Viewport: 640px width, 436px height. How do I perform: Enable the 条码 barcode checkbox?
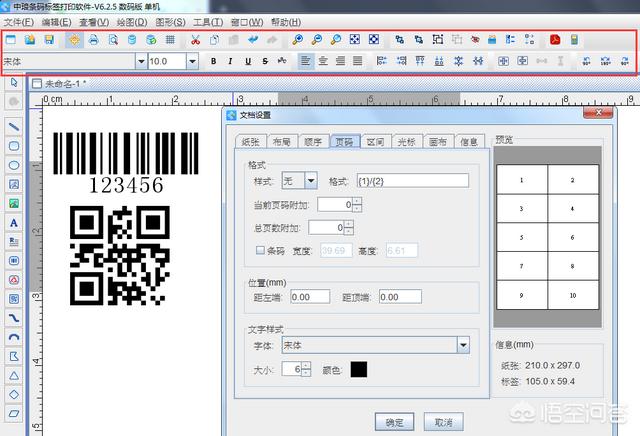[x=260, y=250]
